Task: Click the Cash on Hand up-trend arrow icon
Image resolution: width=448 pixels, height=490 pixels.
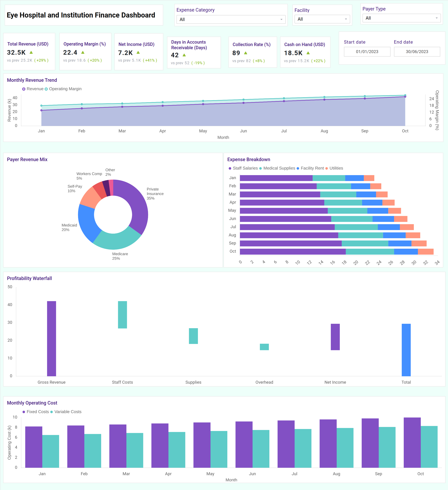Action: tap(308, 53)
